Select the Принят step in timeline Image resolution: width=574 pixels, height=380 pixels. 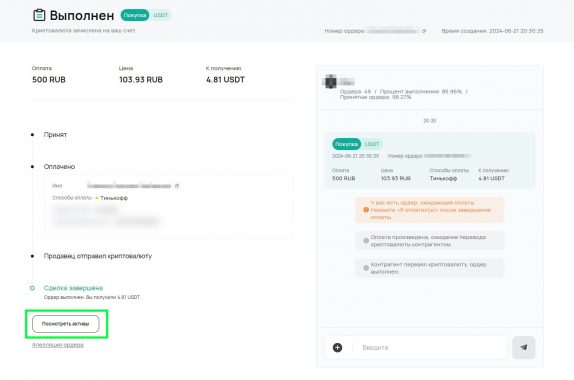pos(55,135)
